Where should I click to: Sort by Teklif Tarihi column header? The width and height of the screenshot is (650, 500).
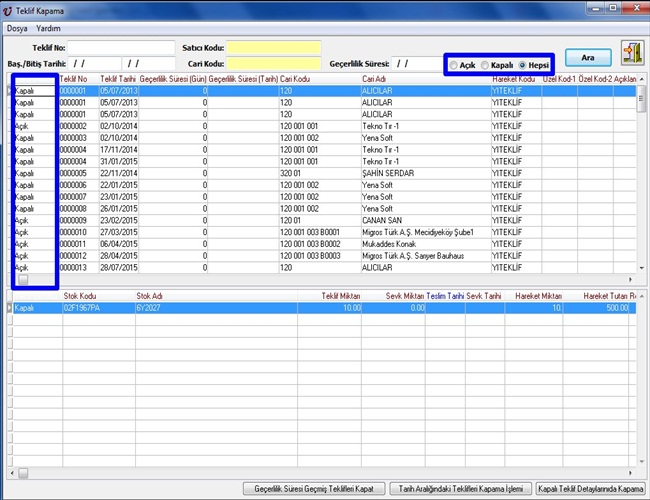coord(118,79)
